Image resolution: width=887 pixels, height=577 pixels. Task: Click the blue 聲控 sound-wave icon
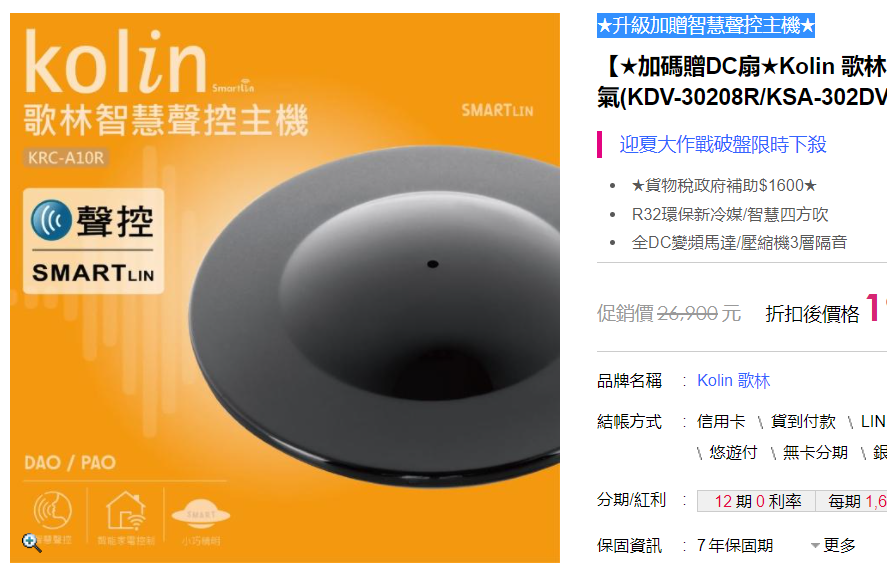[51, 220]
